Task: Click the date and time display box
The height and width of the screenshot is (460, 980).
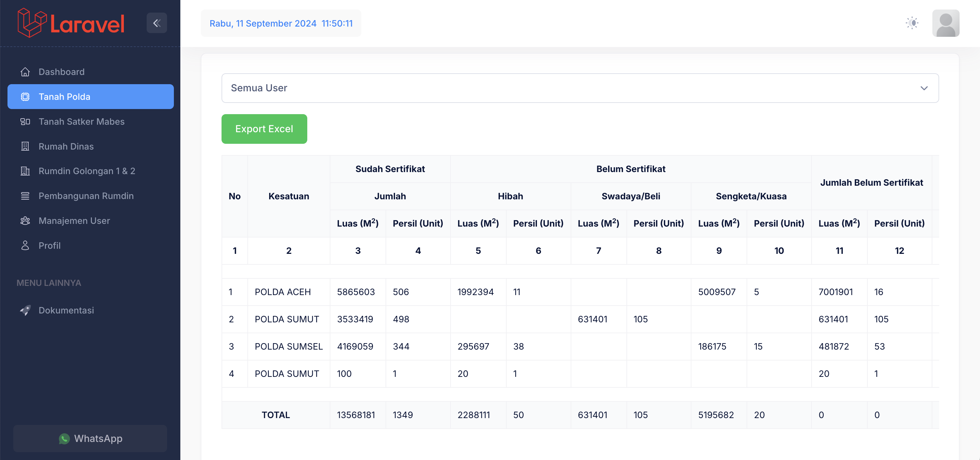Action: click(281, 23)
